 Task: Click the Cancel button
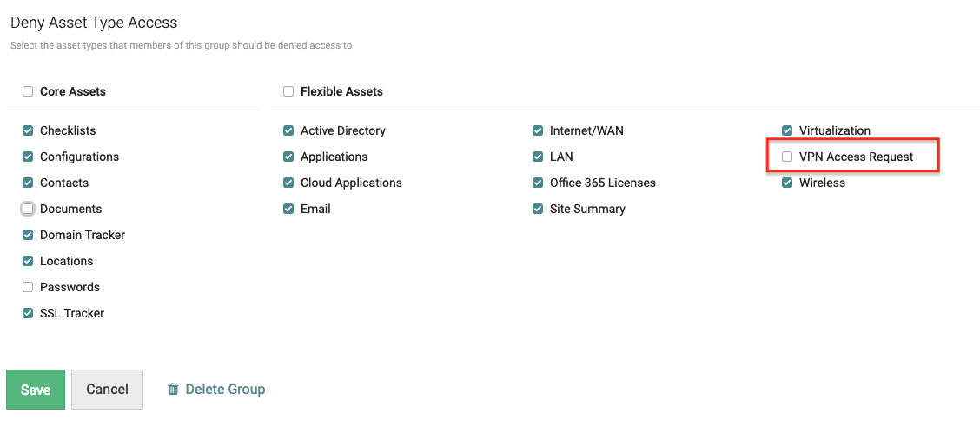point(107,390)
